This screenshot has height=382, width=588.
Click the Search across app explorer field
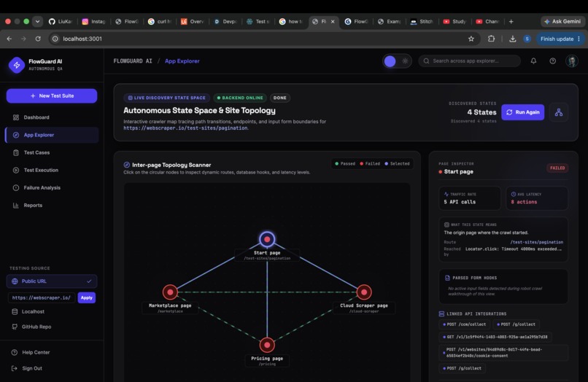tap(470, 61)
